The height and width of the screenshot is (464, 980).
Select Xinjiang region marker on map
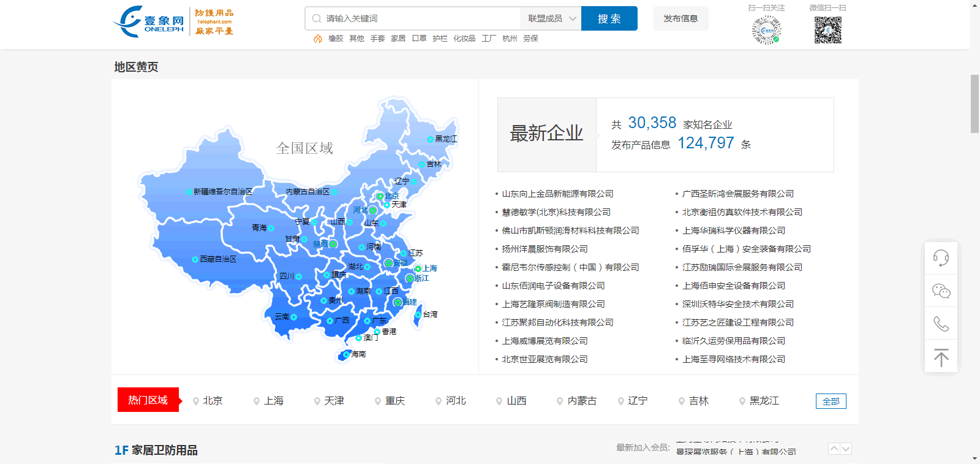coord(189,192)
